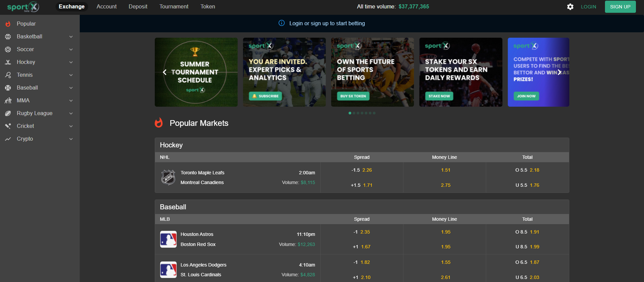Click the SIGN UP button
The image size is (644, 282).
click(x=620, y=7)
